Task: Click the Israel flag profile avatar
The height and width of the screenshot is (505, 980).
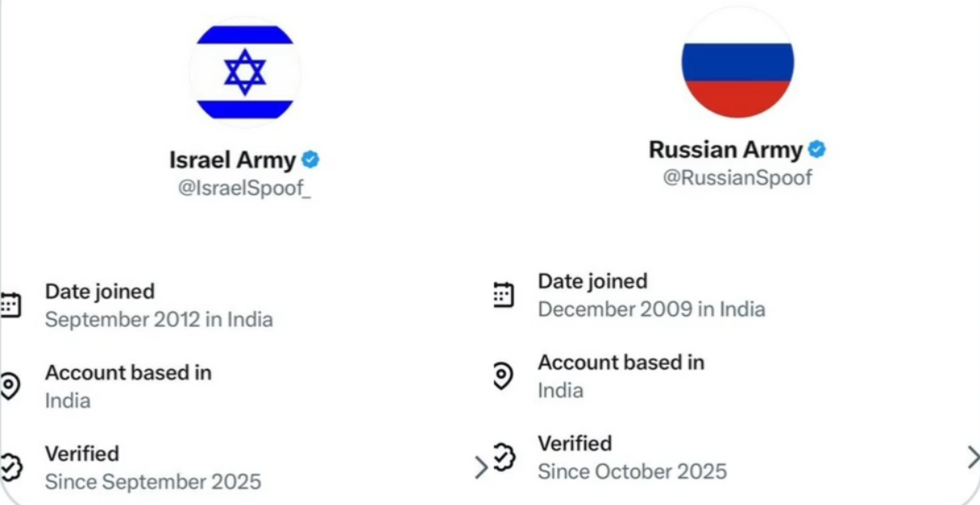Action: pos(245,72)
